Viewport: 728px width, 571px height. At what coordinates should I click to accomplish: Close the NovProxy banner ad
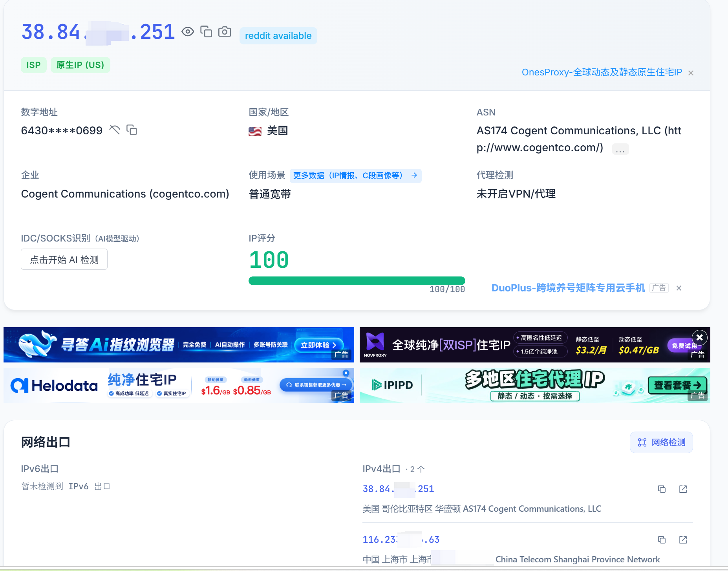(699, 337)
